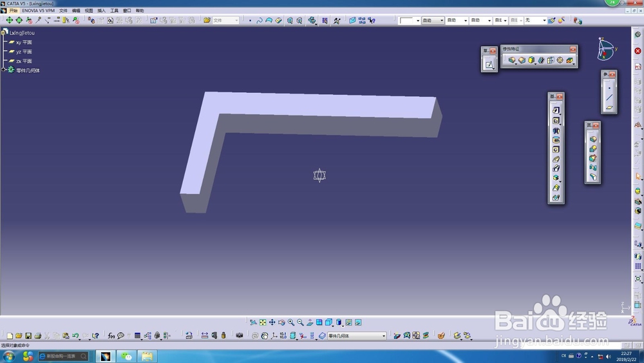The width and height of the screenshot is (644, 363).
Task: Select the xy 平面 plane in tree
Action: [24, 43]
